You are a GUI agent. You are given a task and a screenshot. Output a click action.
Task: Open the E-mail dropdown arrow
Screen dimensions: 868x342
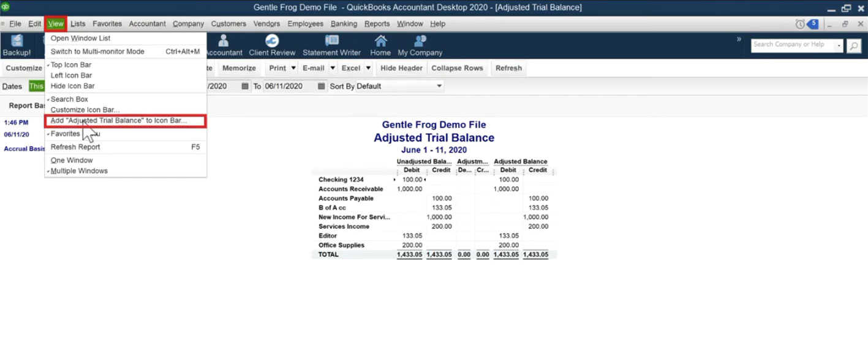click(333, 68)
